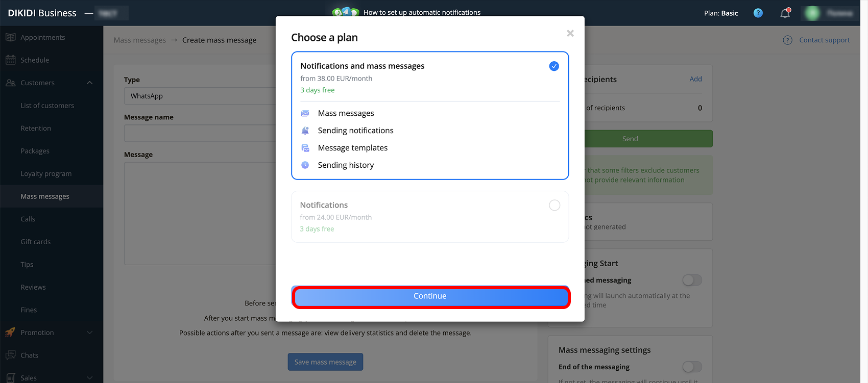Viewport: 868px width, 383px height.
Task: Click the Mass messages envelope icon
Action: point(305,113)
